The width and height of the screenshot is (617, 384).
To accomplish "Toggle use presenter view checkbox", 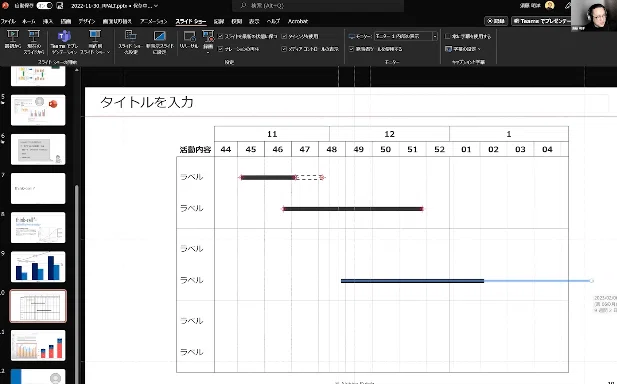I will pos(351,49).
